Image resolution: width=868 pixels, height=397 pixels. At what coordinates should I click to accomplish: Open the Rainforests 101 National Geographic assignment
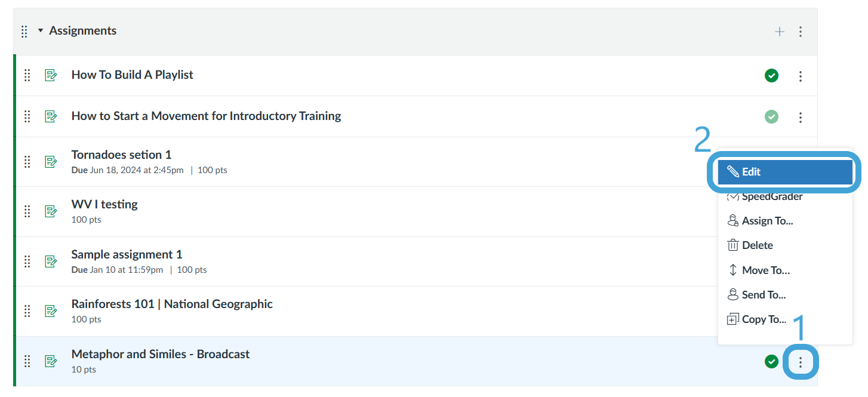172,303
